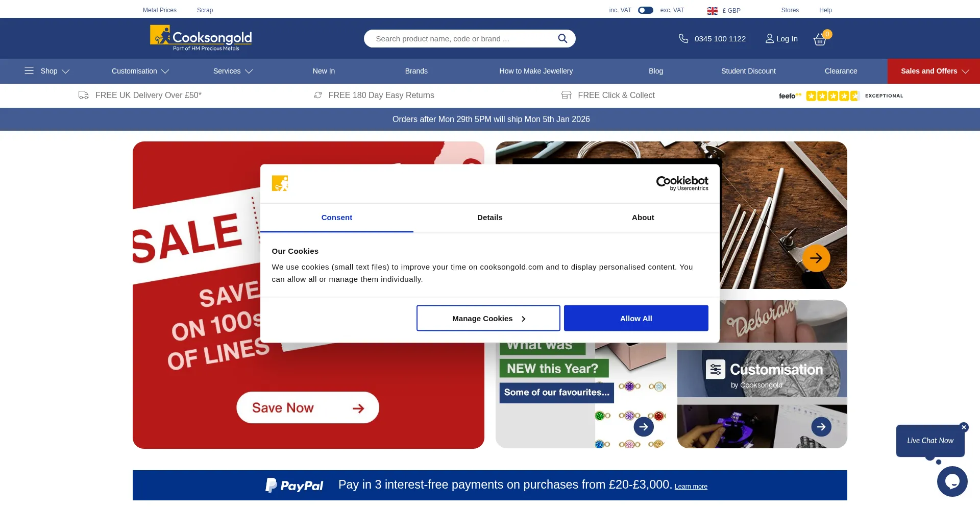Open the hamburger menu next to Shop
980x507 pixels.
(29, 71)
